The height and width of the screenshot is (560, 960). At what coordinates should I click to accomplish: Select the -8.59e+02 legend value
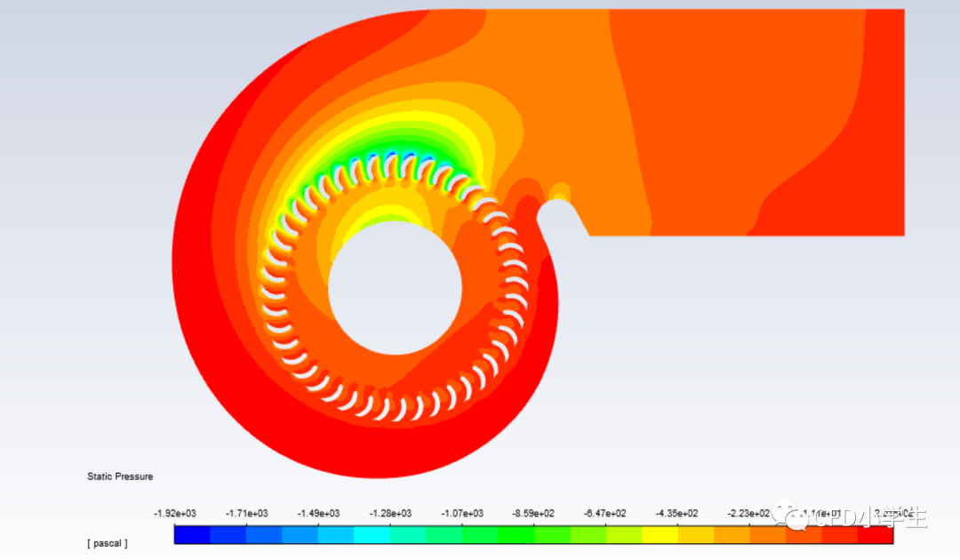coord(533,514)
